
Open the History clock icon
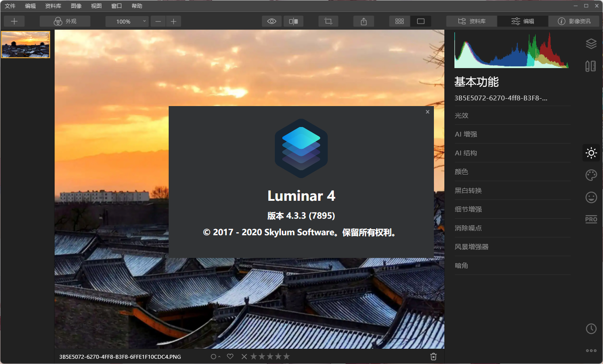click(x=591, y=328)
